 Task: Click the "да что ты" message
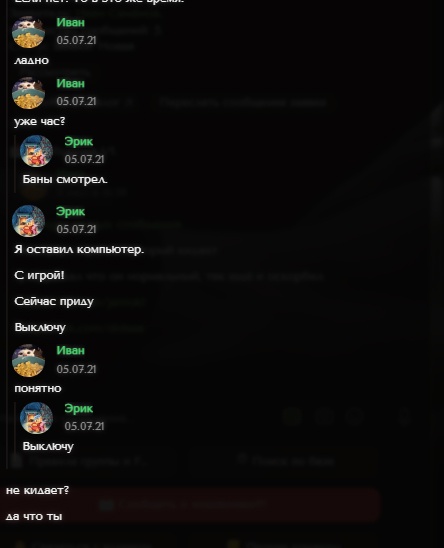coord(34,517)
